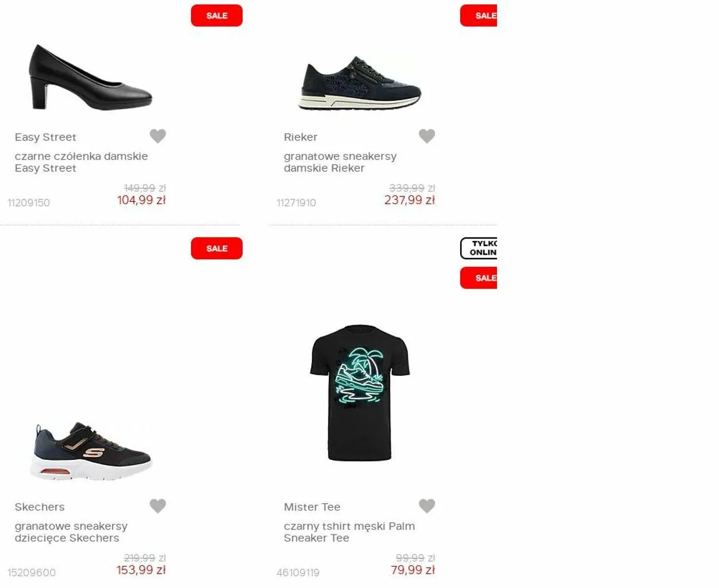The image size is (719, 588).
Task: Click the TYLKO ONLINE badge
Action: [479, 248]
